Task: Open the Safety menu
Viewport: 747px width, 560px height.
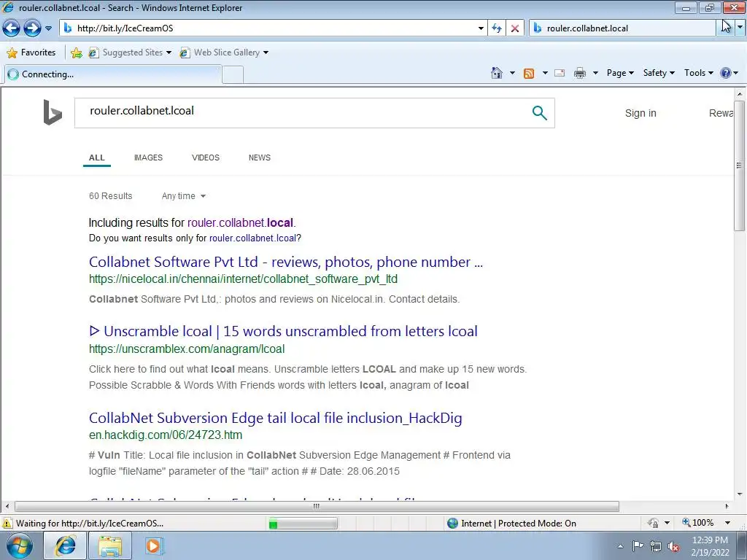Action: 659,73
